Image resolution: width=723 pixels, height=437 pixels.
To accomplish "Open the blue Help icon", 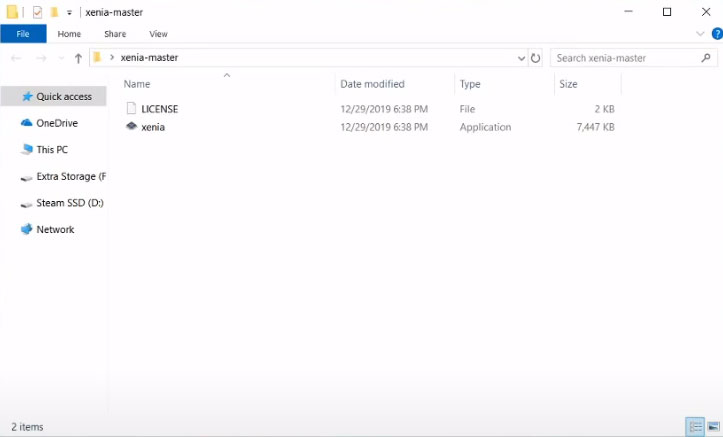I will pyautogui.click(x=717, y=34).
